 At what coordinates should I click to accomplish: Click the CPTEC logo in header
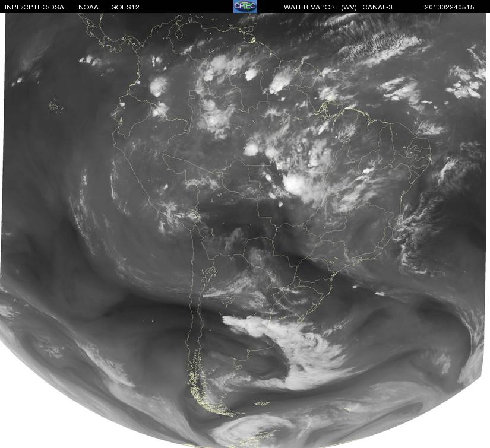point(245,7)
